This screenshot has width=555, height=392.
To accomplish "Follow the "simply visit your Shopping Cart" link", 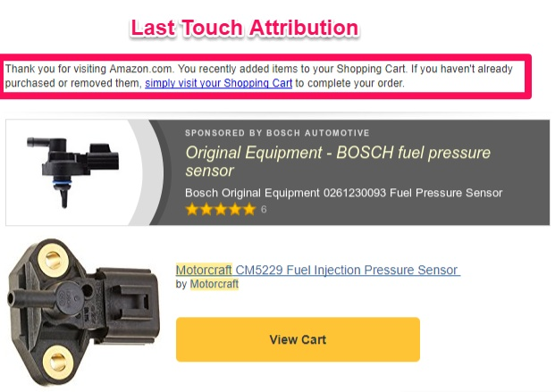I will 219,83.
